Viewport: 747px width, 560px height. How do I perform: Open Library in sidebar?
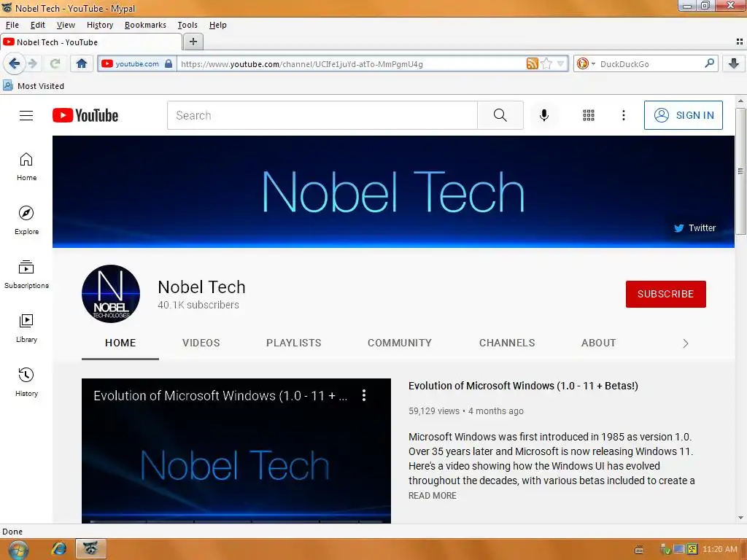(x=26, y=328)
